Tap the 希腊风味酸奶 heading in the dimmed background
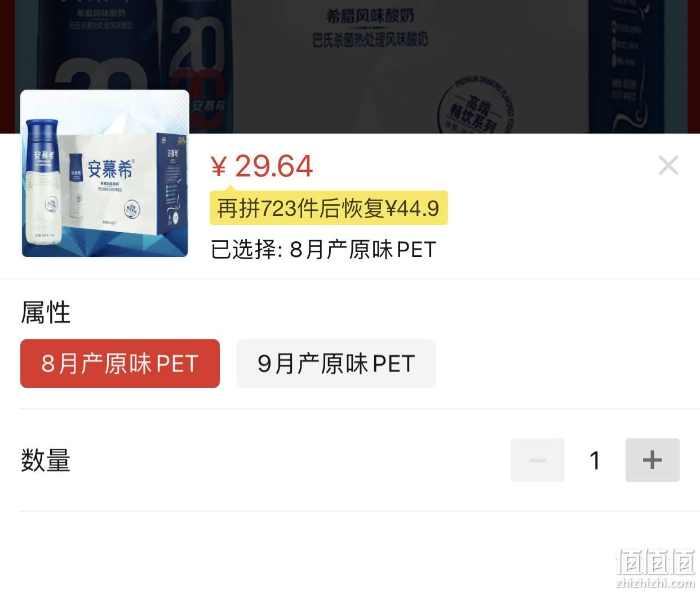Viewport: 700px width, 593px height. (370, 16)
